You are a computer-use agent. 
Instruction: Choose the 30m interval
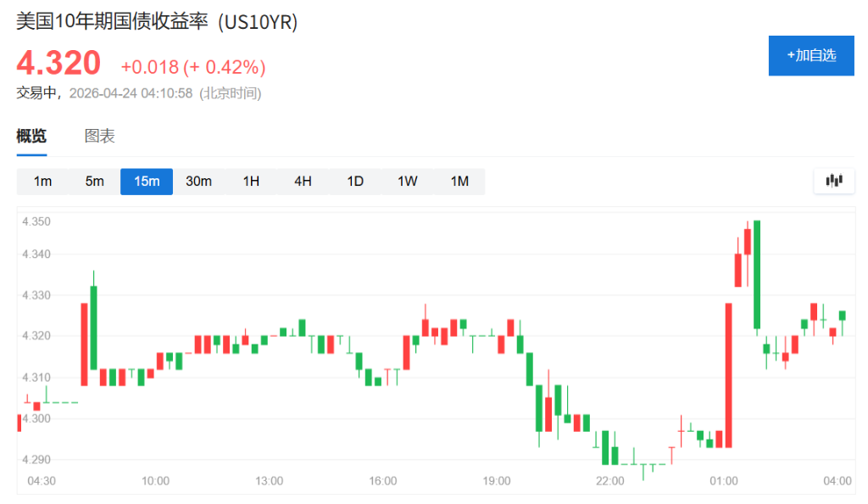198,182
